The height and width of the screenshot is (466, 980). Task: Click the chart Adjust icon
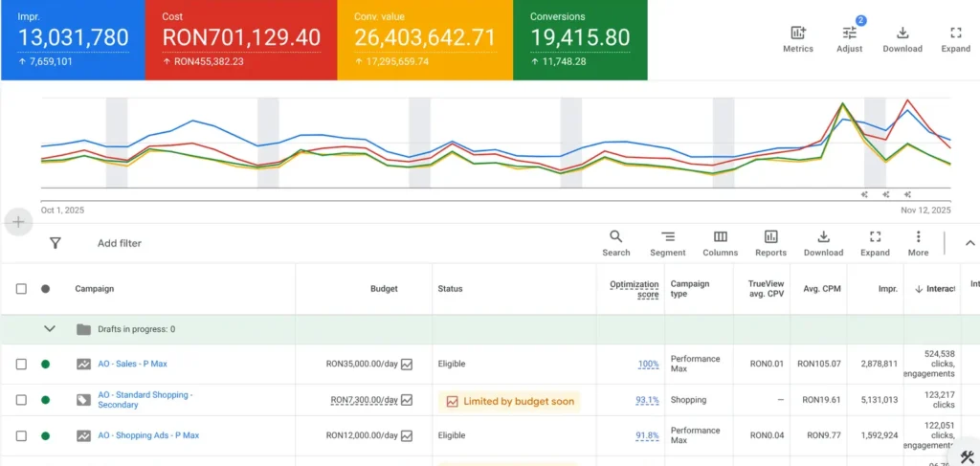[x=849, y=33]
